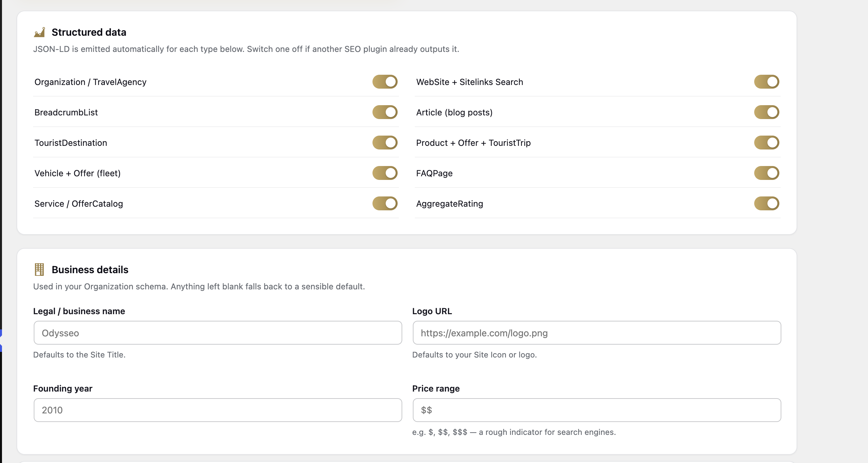
Task: Click the AggregateRating label text
Action: [450, 203]
